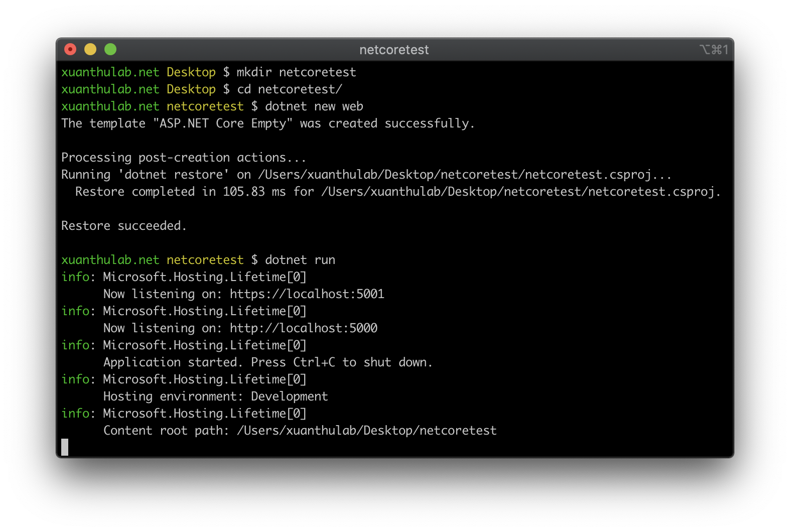
Task: Click the 'dotnet new web' command
Action: (314, 106)
